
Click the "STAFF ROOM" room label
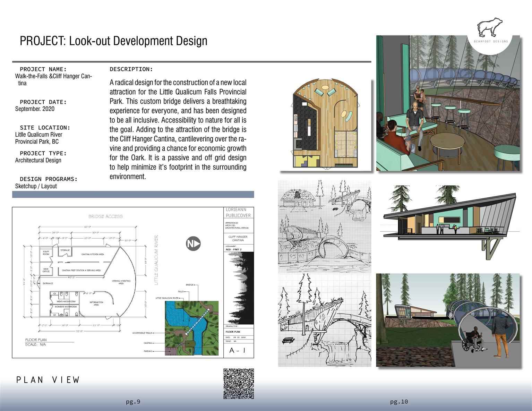point(46,253)
